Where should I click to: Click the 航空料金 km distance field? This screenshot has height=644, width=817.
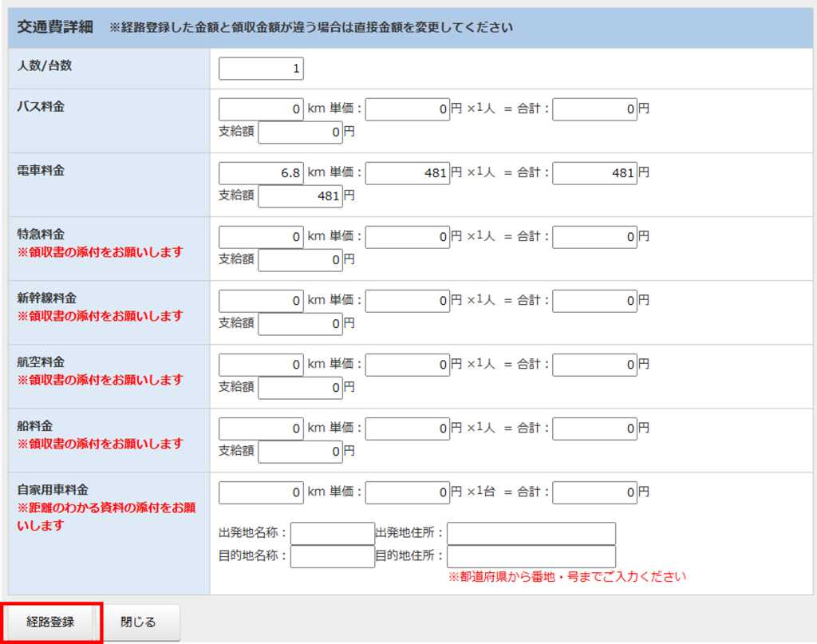(261, 365)
